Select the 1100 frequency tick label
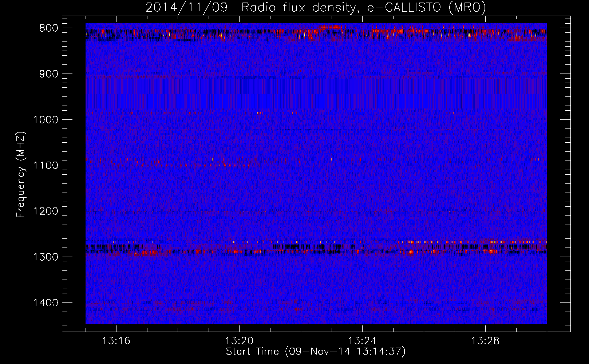The height and width of the screenshot is (364, 589). [45, 166]
